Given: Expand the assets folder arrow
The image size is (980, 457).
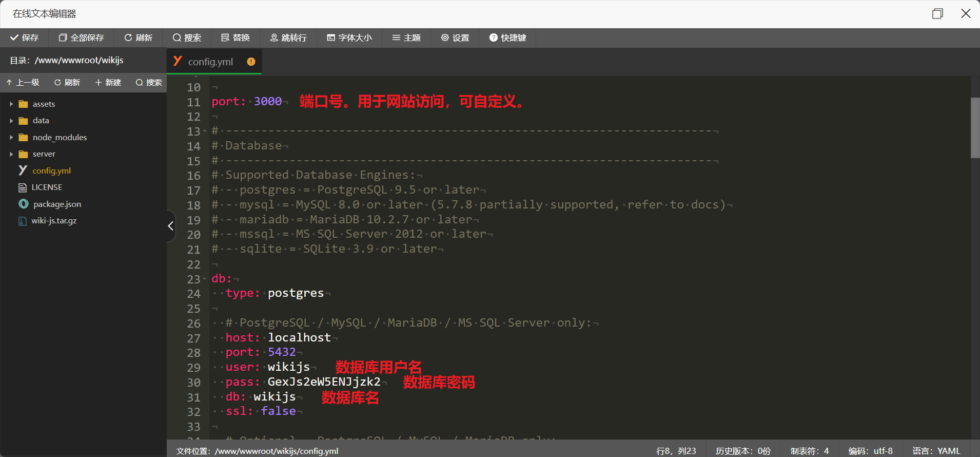Looking at the screenshot, I should pyautogui.click(x=11, y=104).
